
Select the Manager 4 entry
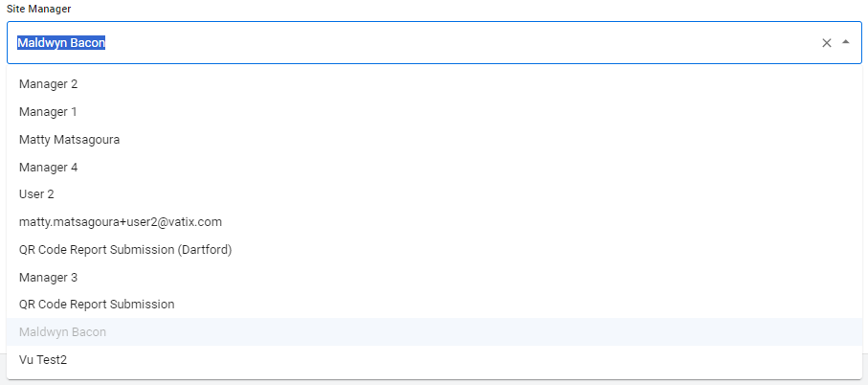click(48, 168)
